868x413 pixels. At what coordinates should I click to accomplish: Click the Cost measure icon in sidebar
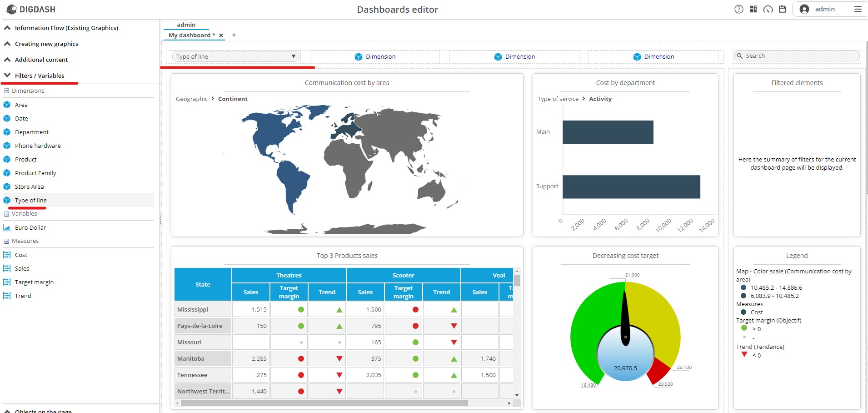pyautogui.click(x=7, y=255)
